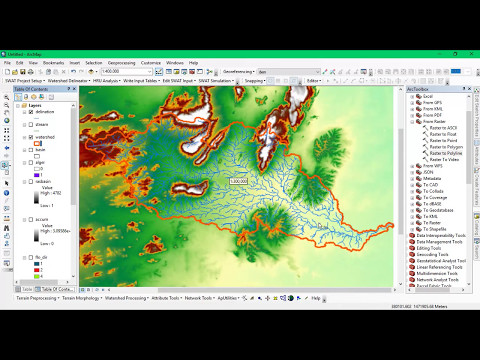List layers by selection
Image resolution: width=480 pixels, height=360 pixels.
pos(41,97)
